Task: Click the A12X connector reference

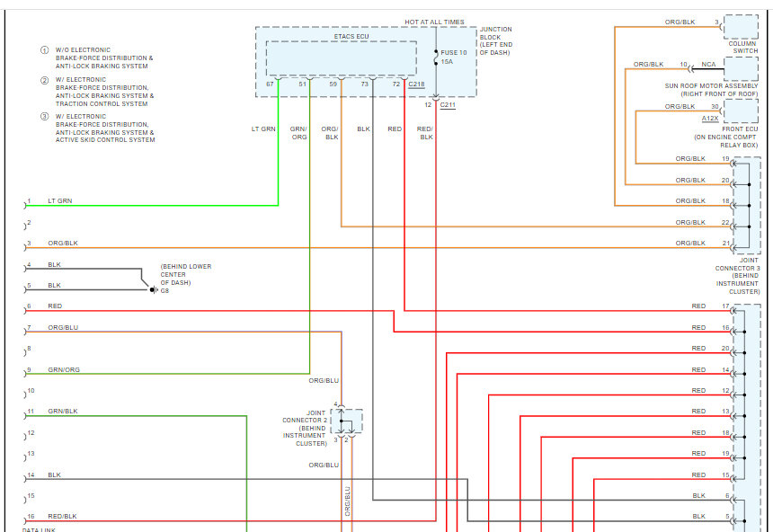Action: click(x=710, y=119)
